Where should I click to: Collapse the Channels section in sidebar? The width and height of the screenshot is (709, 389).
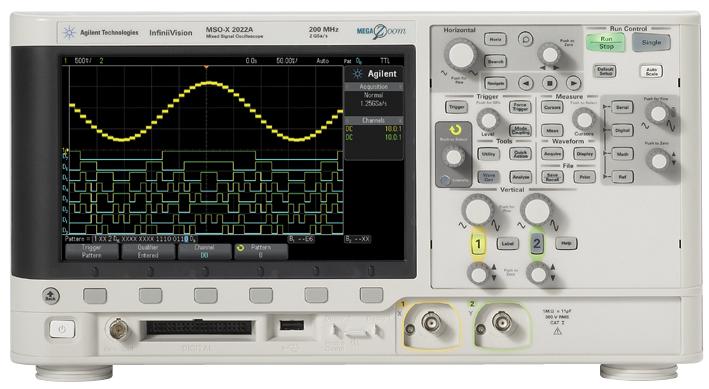tap(373, 120)
